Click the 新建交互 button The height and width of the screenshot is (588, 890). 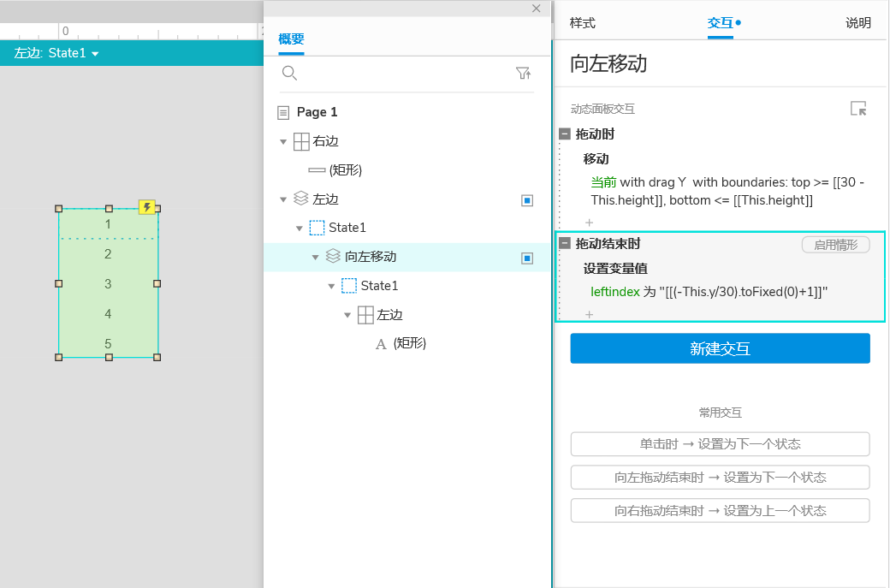pyautogui.click(x=720, y=348)
